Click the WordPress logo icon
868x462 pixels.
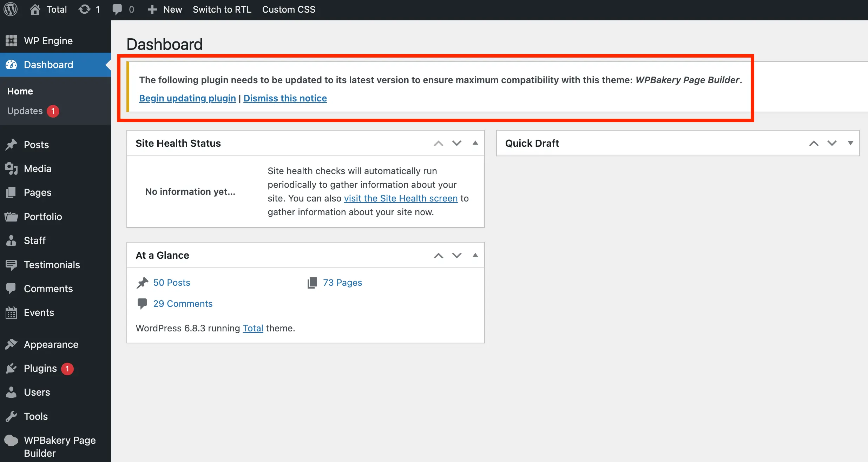tap(11, 9)
